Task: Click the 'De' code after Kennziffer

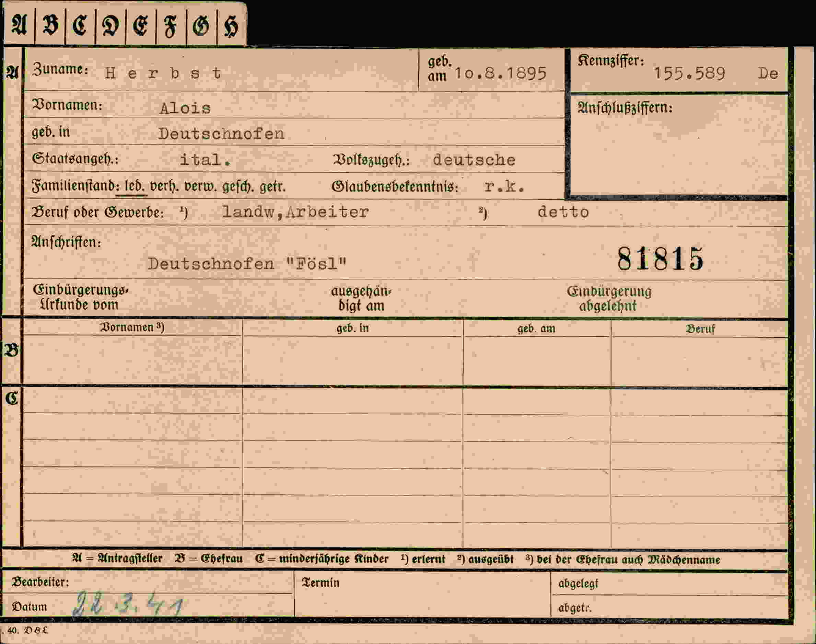Action: tap(768, 73)
